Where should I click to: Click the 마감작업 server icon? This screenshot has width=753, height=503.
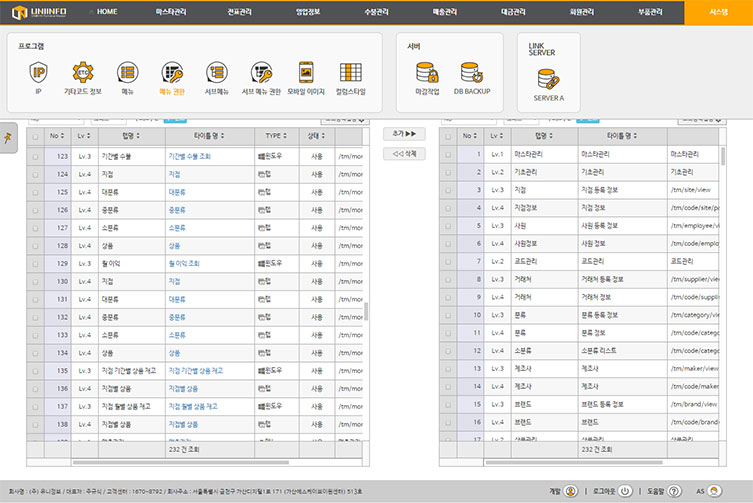(x=427, y=73)
